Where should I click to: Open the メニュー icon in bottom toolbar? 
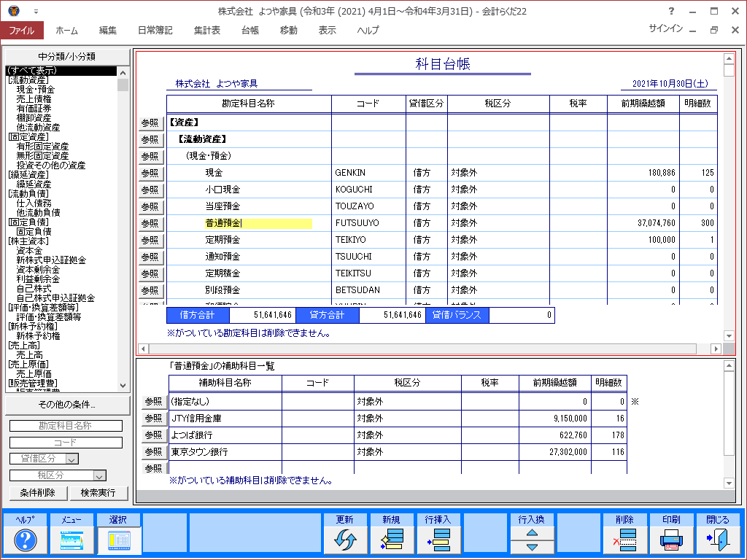(x=71, y=540)
